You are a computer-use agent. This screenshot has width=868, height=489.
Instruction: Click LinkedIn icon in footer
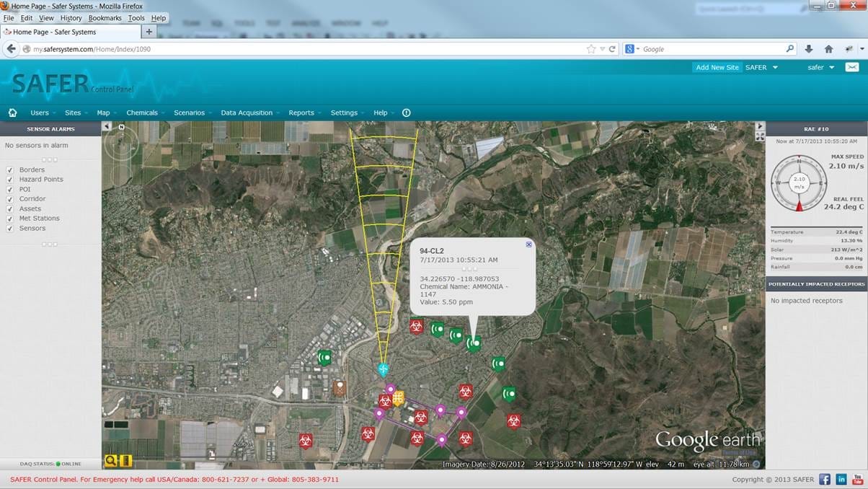[841, 479]
